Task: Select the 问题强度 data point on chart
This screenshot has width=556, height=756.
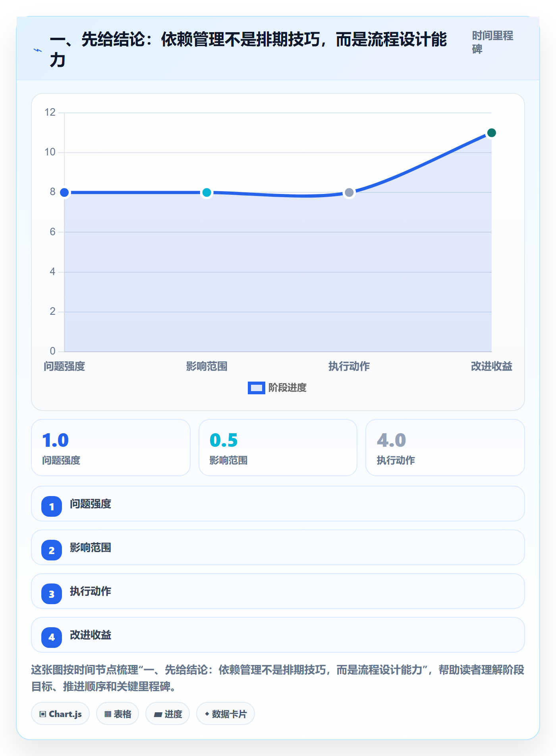Action: click(x=64, y=192)
